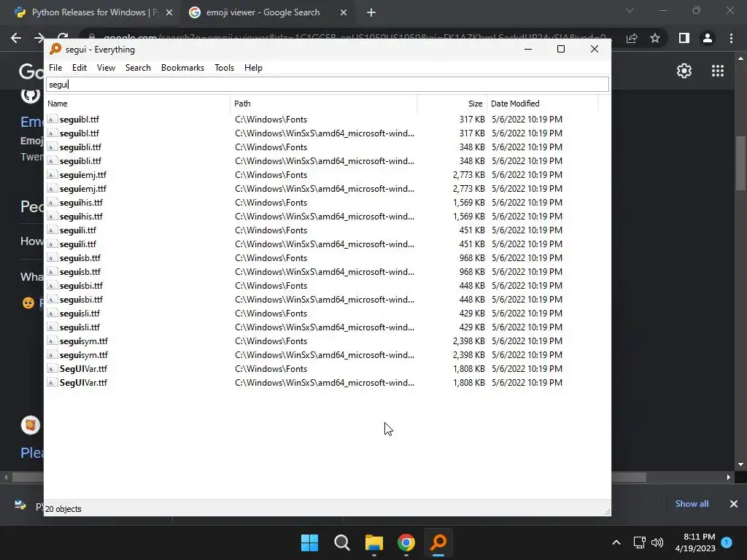Click Everything icon on the taskbar

[x=438, y=542]
